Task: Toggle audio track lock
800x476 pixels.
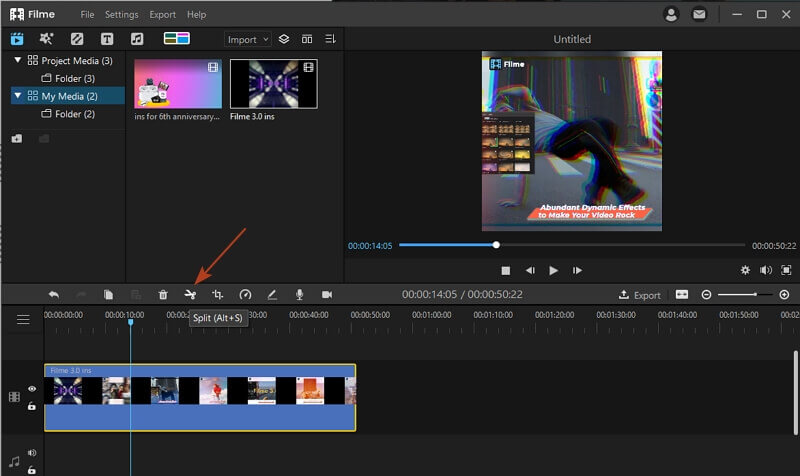Action: (x=32, y=470)
